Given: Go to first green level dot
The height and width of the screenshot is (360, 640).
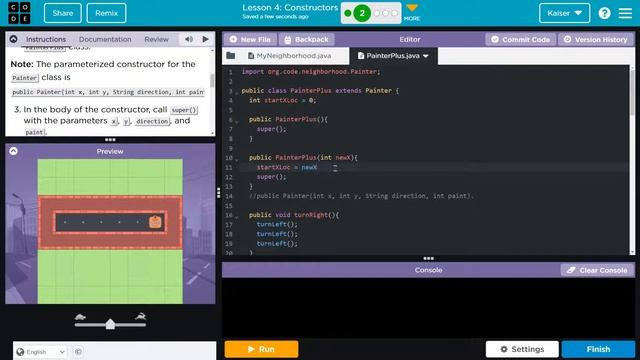Looking at the screenshot, I should coord(348,13).
